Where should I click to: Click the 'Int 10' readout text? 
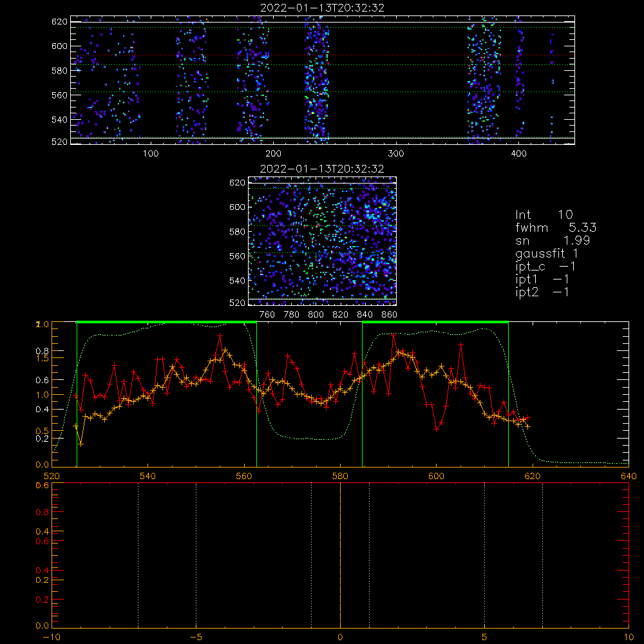pos(544,214)
